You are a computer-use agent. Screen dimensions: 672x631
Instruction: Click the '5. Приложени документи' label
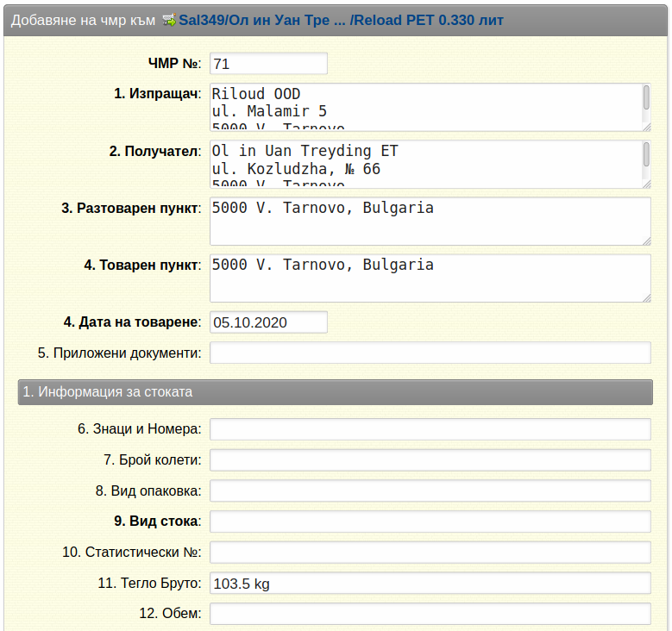120,353
